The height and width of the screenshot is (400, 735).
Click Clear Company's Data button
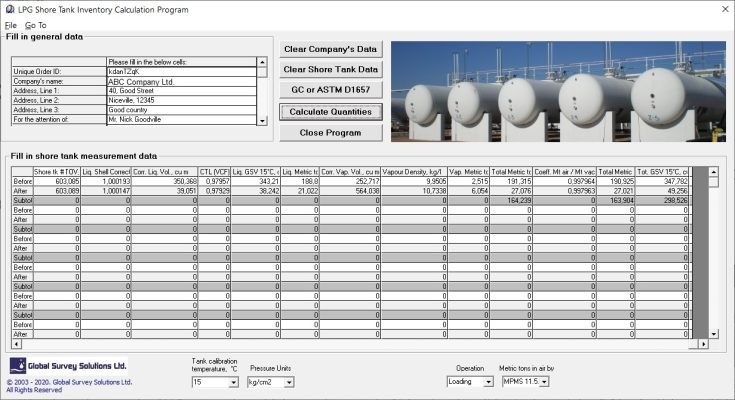pyautogui.click(x=331, y=49)
